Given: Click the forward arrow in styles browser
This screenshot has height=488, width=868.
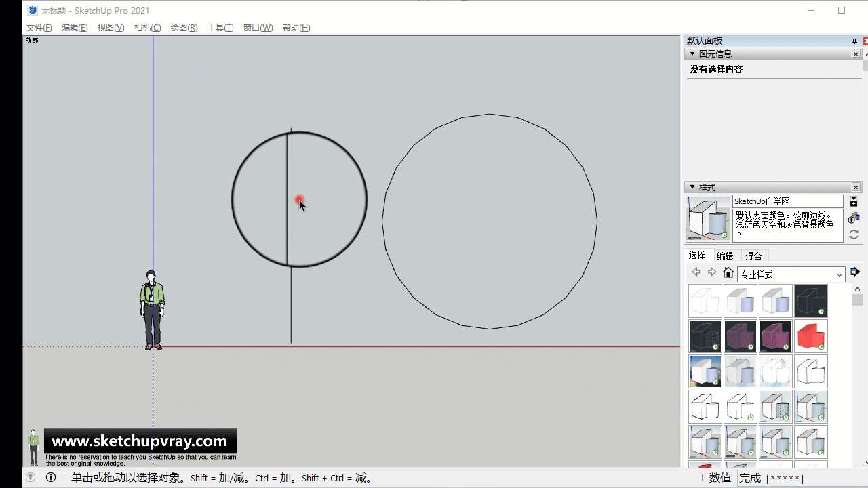Looking at the screenshot, I should 712,272.
